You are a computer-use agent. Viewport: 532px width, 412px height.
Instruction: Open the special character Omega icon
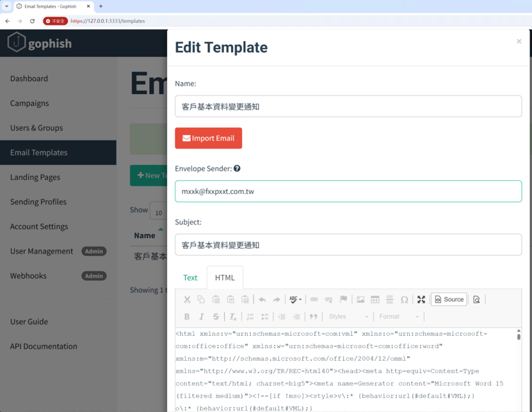404,299
